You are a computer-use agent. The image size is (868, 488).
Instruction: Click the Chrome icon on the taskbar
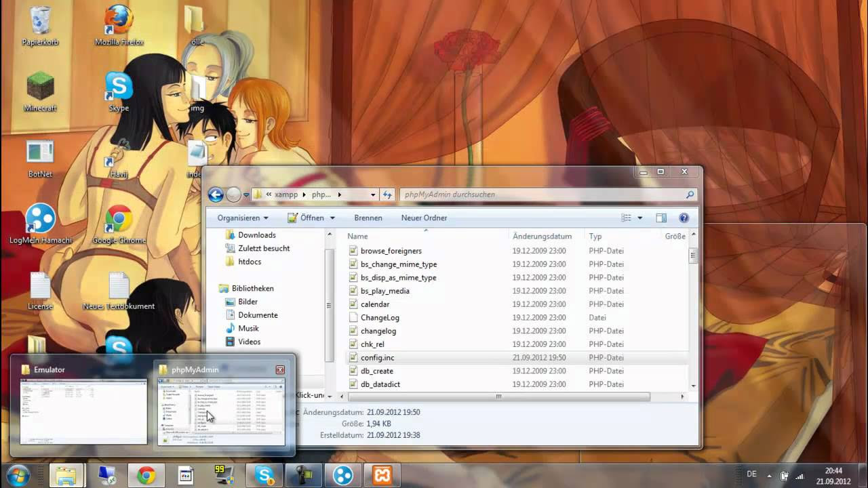(146, 476)
